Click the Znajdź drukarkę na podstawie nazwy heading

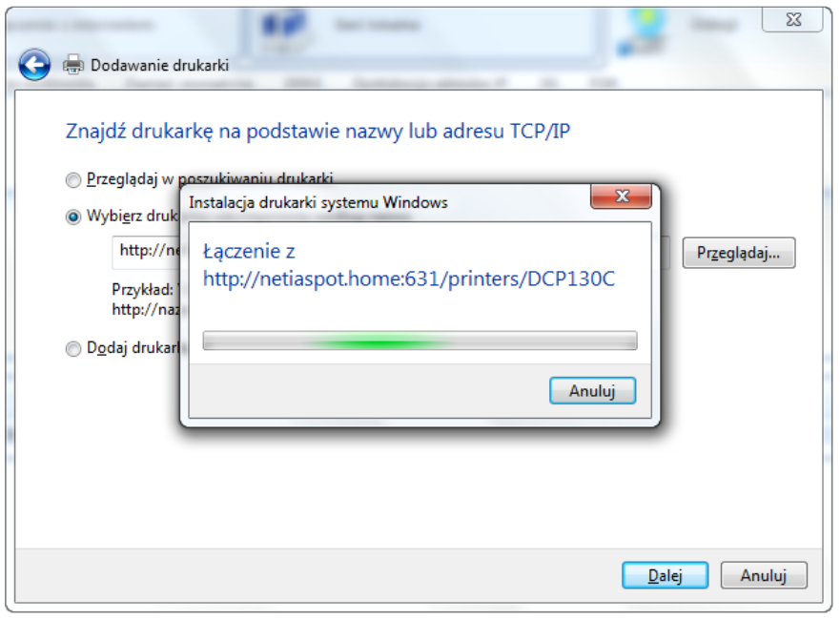pyautogui.click(x=318, y=131)
